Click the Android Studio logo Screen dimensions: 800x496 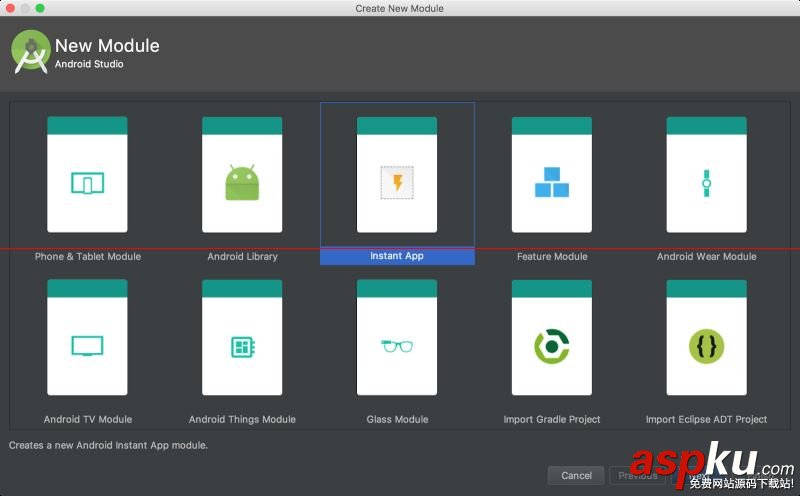coord(31,52)
